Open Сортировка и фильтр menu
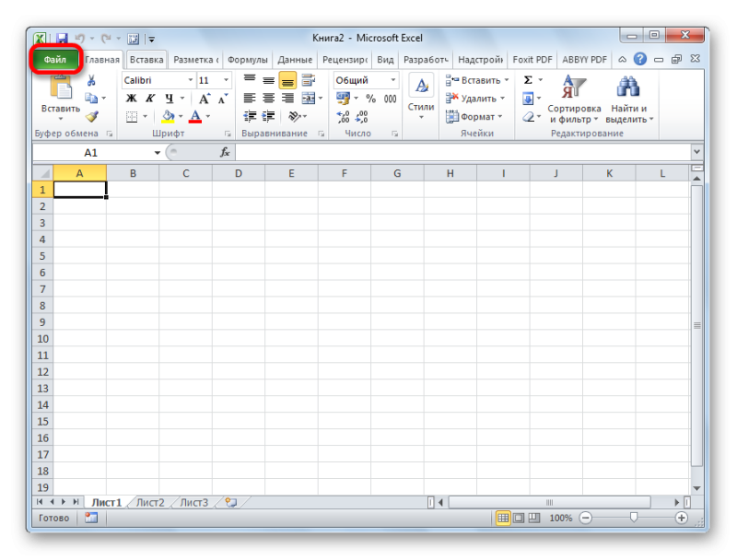 [574, 99]
